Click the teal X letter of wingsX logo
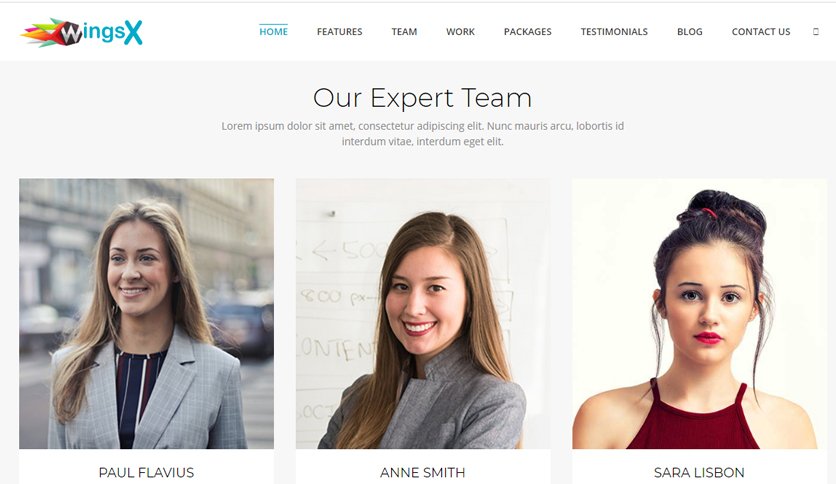Viewport: 836px width, 484px height. click(x=133, y=33)
